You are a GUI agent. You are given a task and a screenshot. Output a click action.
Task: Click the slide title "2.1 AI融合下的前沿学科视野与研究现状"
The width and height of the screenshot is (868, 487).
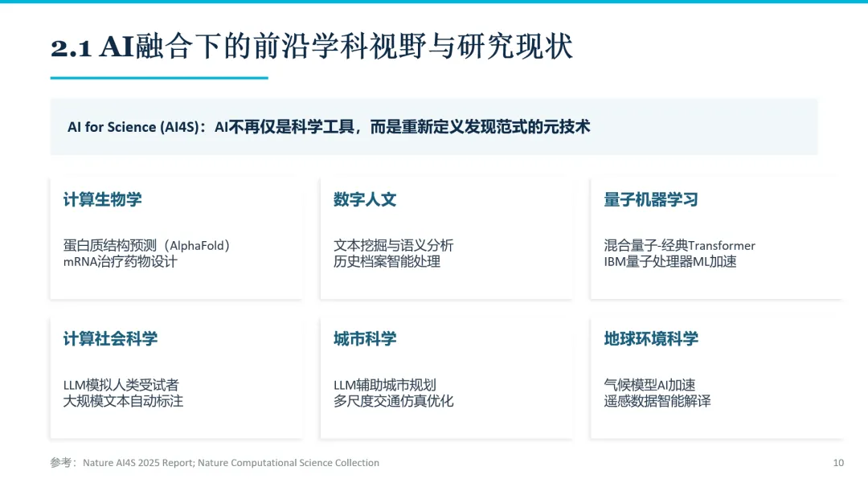coord(312,47)
